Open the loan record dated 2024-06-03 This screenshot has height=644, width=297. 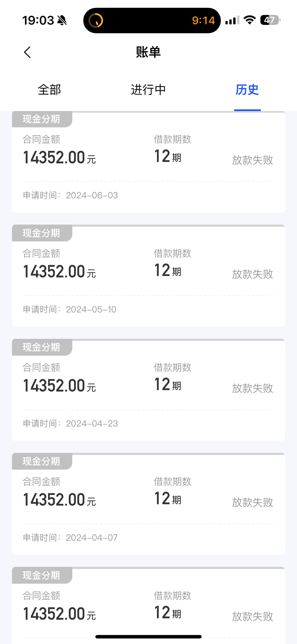pyautogui.click(x=148, y=162)
